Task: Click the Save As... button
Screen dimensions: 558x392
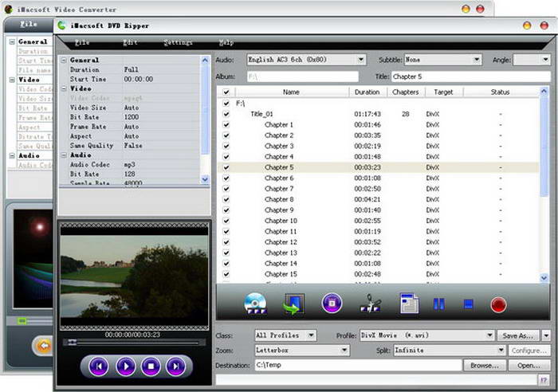Action: click(x=518, y=335)
